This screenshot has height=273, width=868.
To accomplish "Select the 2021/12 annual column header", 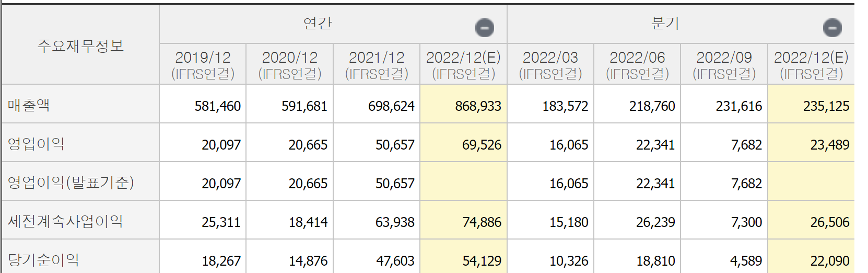I will click(377, 65).
